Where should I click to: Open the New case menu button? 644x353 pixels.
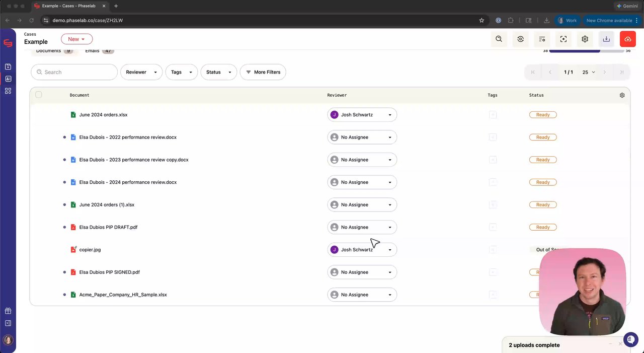pyautogui.click(x=76, y=39)
